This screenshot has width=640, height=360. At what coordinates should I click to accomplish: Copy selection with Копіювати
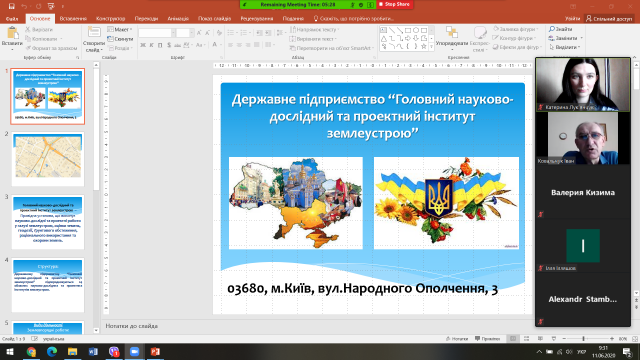tap(42, 39)
